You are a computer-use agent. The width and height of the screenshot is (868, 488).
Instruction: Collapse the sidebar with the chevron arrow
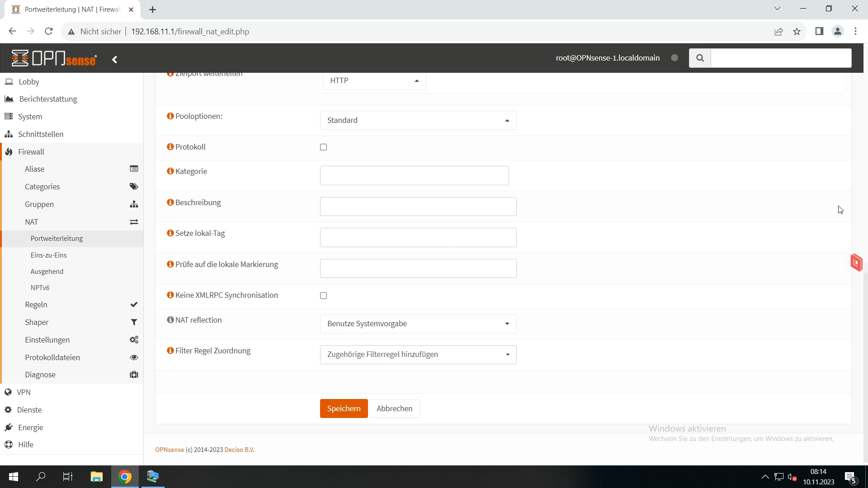click(x=115, y=60)
